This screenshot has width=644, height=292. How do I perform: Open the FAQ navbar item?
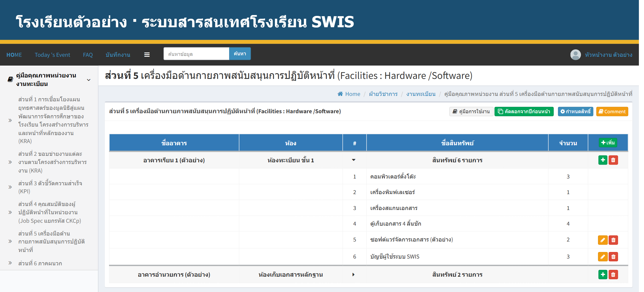pos(88,55)
